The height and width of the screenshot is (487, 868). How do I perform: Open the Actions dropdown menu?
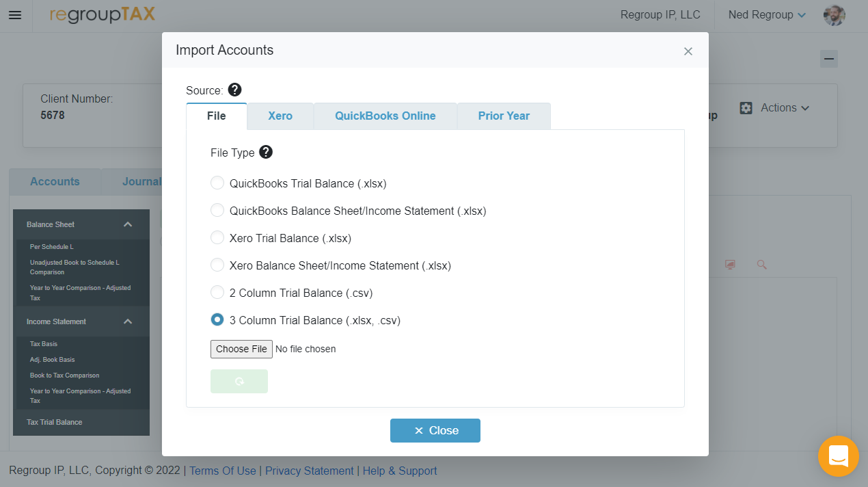(785, 108)
